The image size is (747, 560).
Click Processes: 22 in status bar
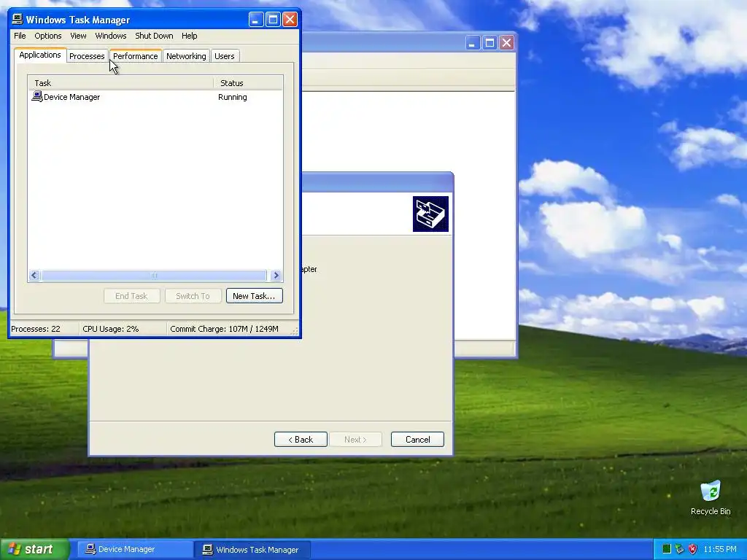(36, 329)
